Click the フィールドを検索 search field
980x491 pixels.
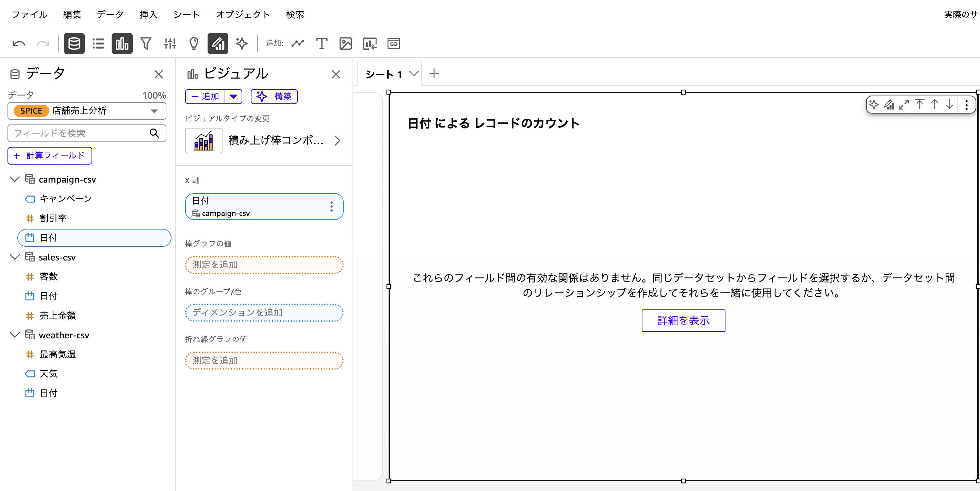click(x=87, y=133)
